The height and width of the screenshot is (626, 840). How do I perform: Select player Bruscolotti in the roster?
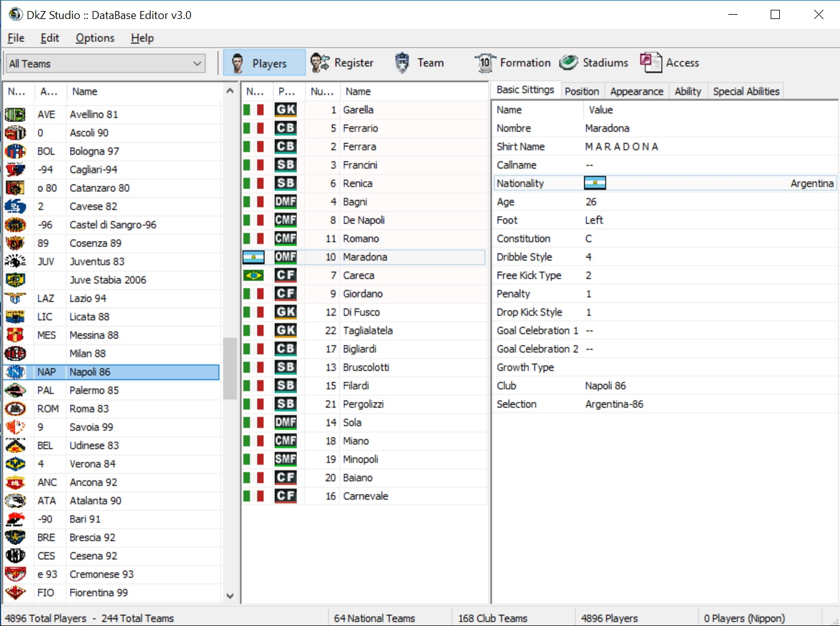366,367
